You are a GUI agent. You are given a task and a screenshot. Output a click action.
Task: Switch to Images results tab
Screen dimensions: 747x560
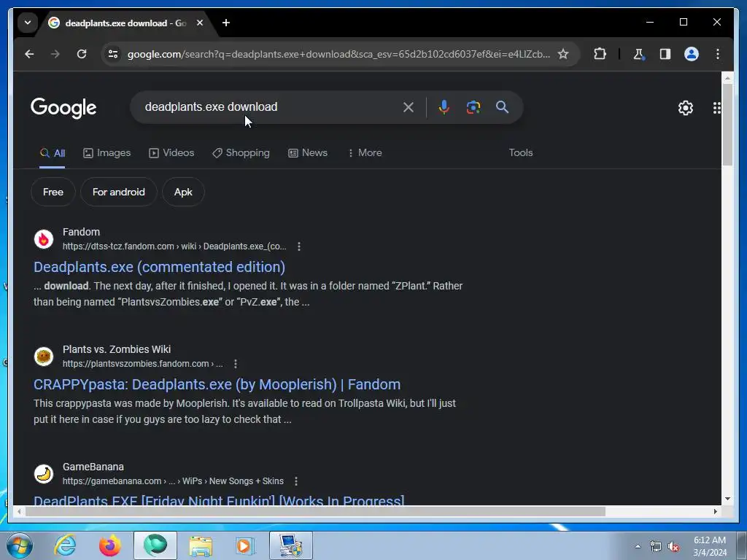[107, 153]
